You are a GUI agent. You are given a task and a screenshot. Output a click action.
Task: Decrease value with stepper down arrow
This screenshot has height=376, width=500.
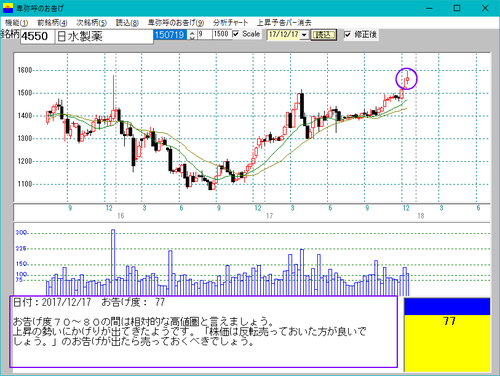click(x=192, y=37)
